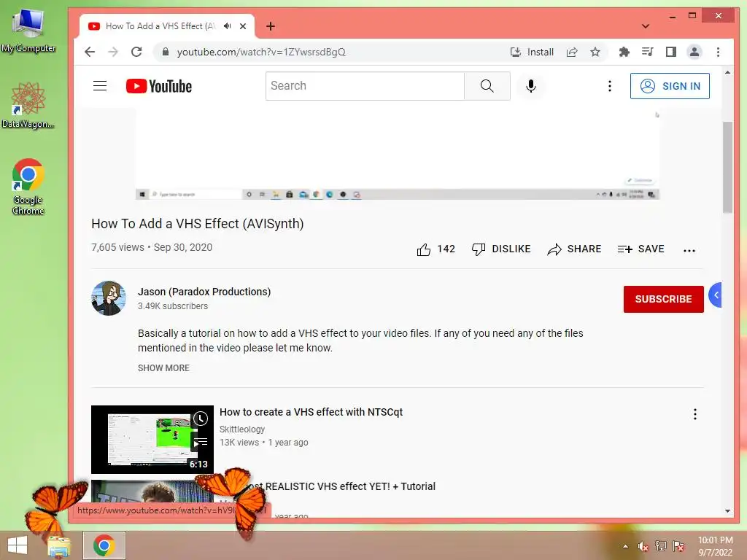This screenshot has width=747, height=560.
Task: Open 'REALISTIC VHS effect YET! + Tutorial' video
Action: pos(350,486)
